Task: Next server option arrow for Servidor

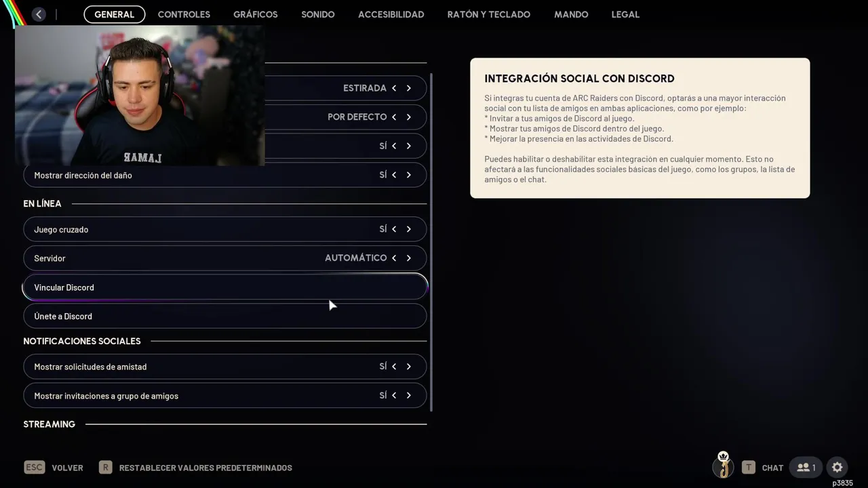Action: (409, 258)
